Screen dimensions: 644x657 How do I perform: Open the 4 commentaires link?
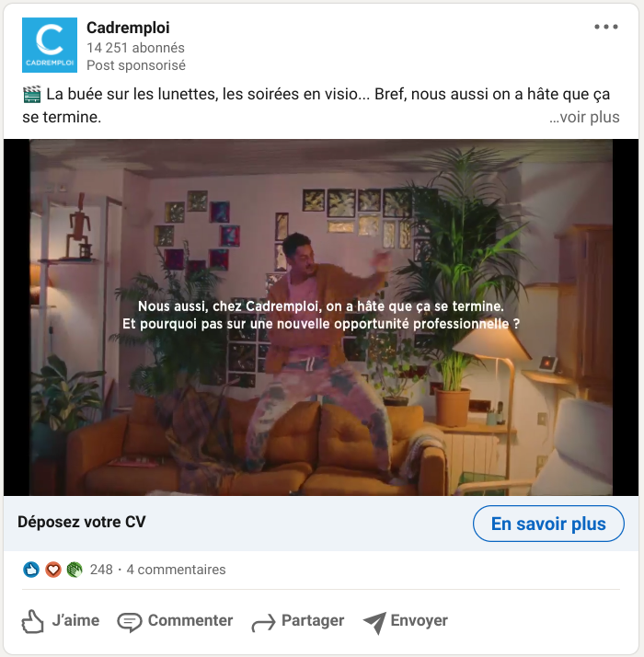tap(176, 570)
